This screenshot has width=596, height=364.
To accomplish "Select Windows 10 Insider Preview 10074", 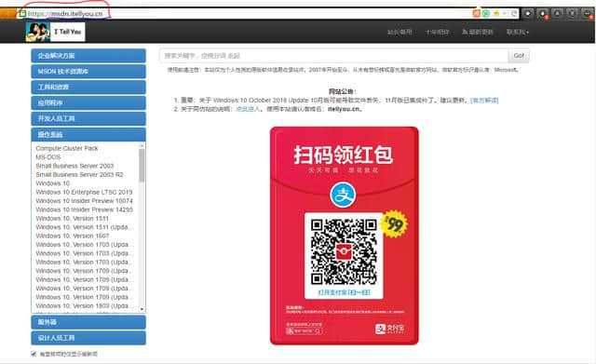I will (85, 200).
